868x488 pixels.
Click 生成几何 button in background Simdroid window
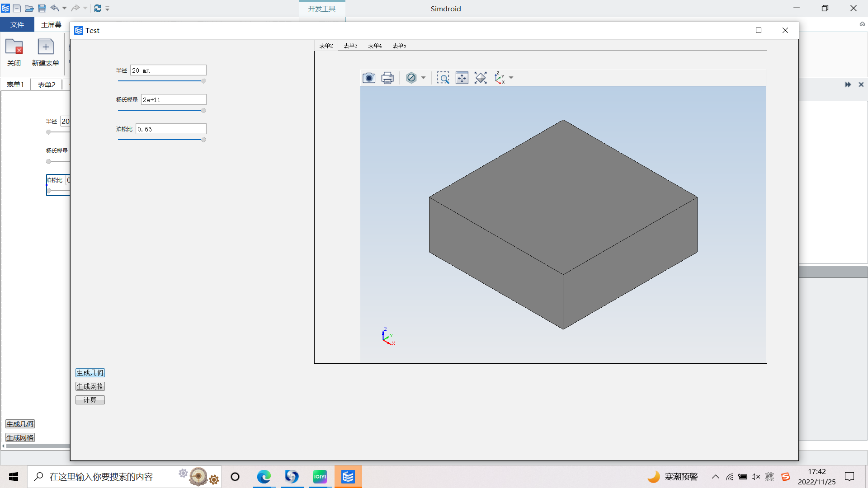pos(20,424)
